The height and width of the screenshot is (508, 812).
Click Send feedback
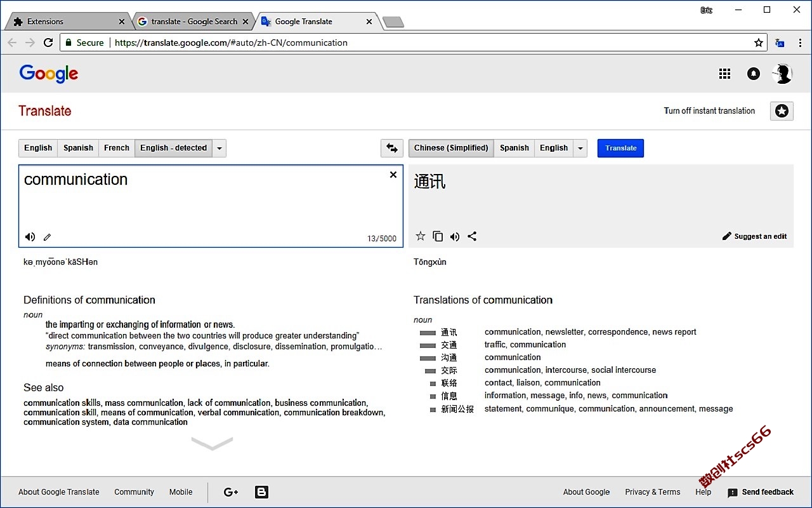click(761, 492)
